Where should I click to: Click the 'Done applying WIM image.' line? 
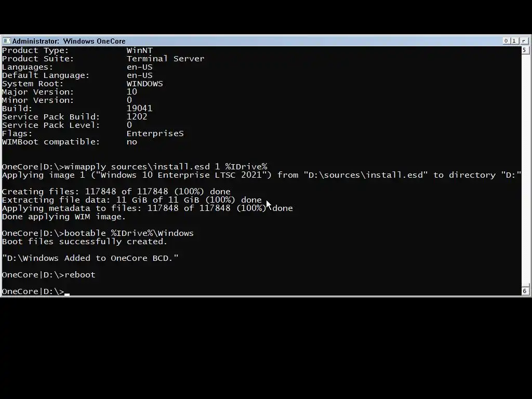coord(64,217)
